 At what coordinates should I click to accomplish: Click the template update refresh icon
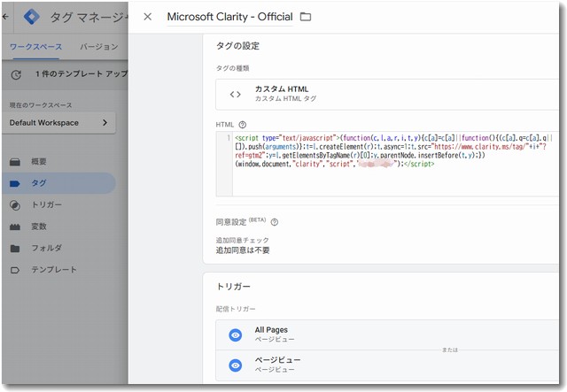(16, 74)
